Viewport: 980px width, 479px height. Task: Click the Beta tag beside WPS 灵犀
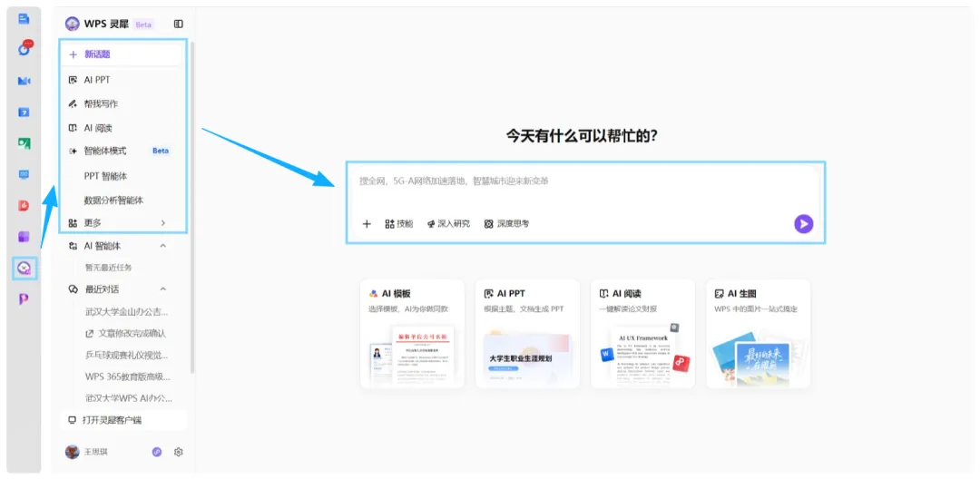[x=143, y=24]
